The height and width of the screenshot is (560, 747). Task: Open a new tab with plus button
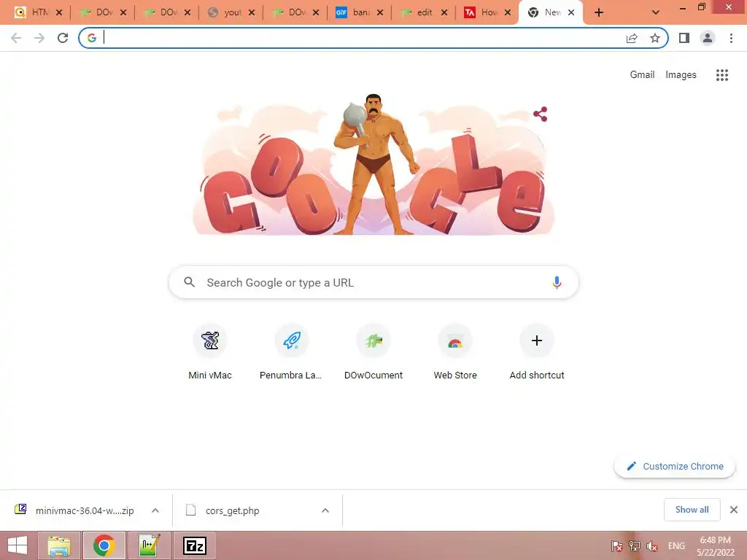[599, 12]
